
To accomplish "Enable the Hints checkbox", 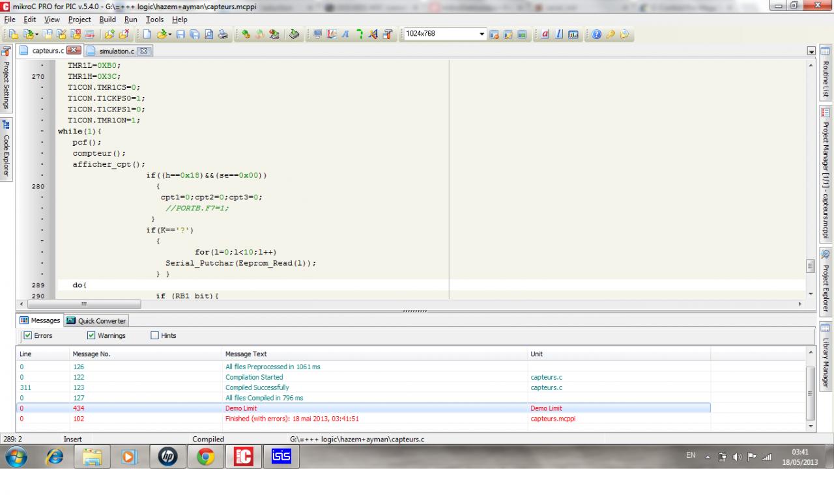I will 154,336.
